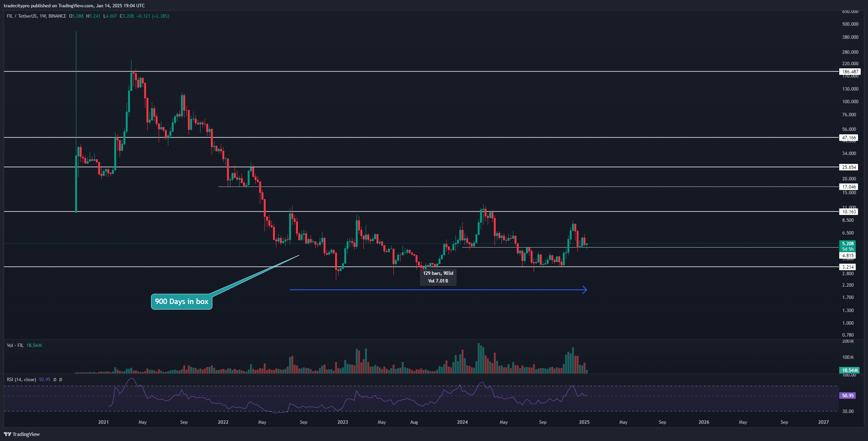868x441 pixels.
Task: Click the 0.780 tick on the price scale
Action: [x=848, y=335]
